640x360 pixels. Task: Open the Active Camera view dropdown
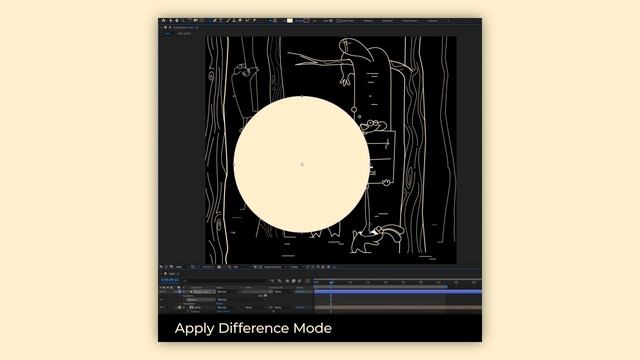click(x=275, y=267)
